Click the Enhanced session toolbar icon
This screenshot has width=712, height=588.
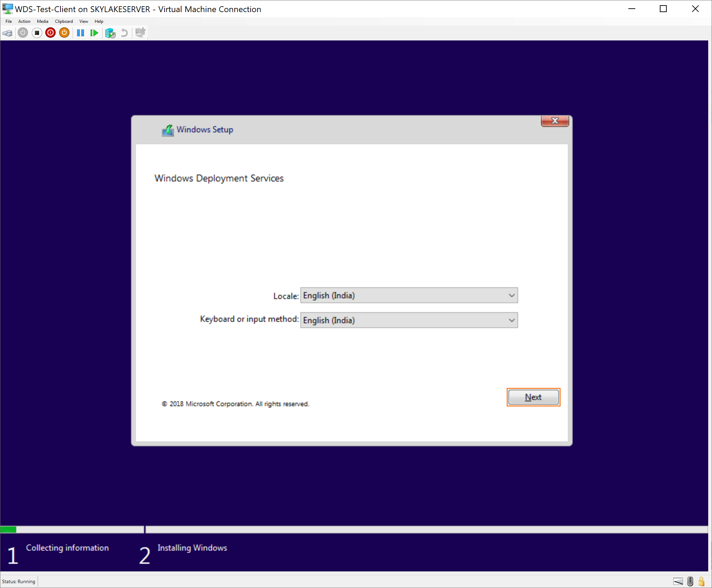coord(140,33)
